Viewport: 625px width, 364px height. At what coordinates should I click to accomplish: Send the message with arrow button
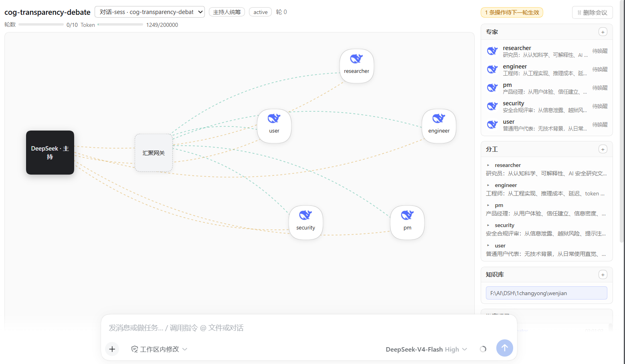coord(504,348)
